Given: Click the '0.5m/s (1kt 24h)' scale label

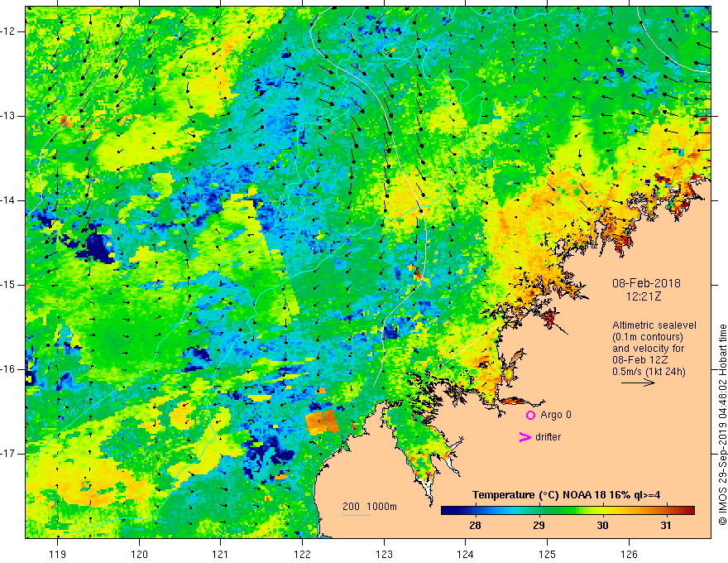Looking at the screenshot, I should tap(649, 372).
